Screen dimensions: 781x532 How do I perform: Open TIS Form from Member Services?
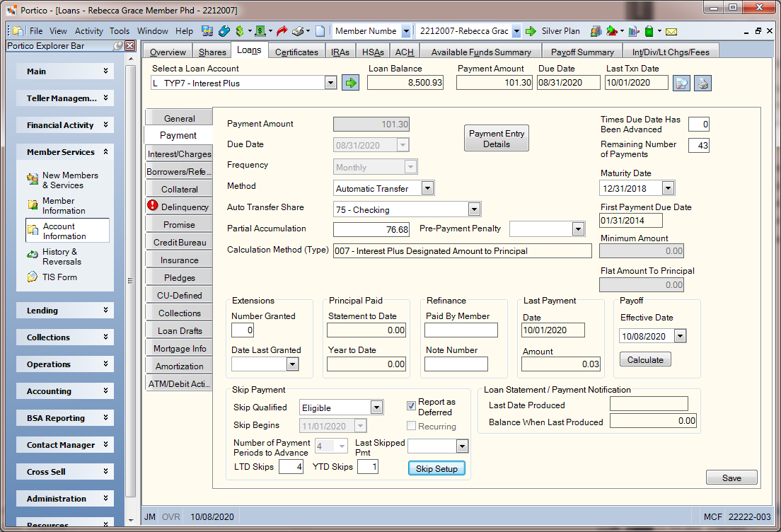pos(59,277)
